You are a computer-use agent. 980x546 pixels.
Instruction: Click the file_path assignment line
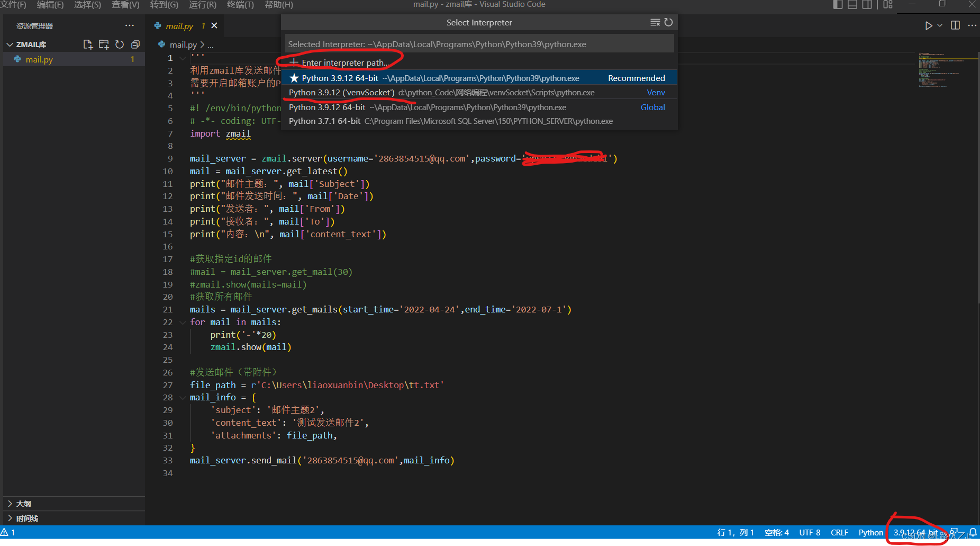click(317, 385)
